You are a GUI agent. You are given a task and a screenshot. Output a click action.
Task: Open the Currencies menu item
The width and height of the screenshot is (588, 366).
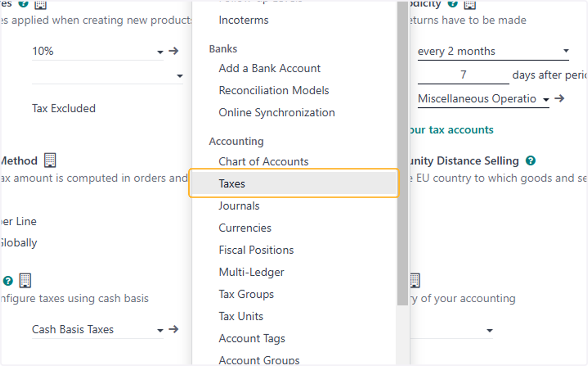pos(245,228)
